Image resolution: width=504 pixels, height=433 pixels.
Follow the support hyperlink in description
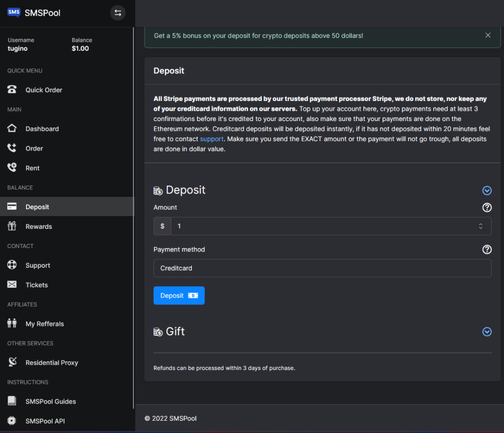point(211,139)
